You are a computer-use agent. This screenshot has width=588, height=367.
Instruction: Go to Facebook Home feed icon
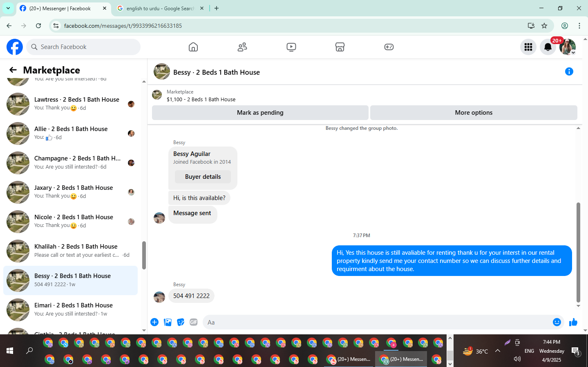193,47
